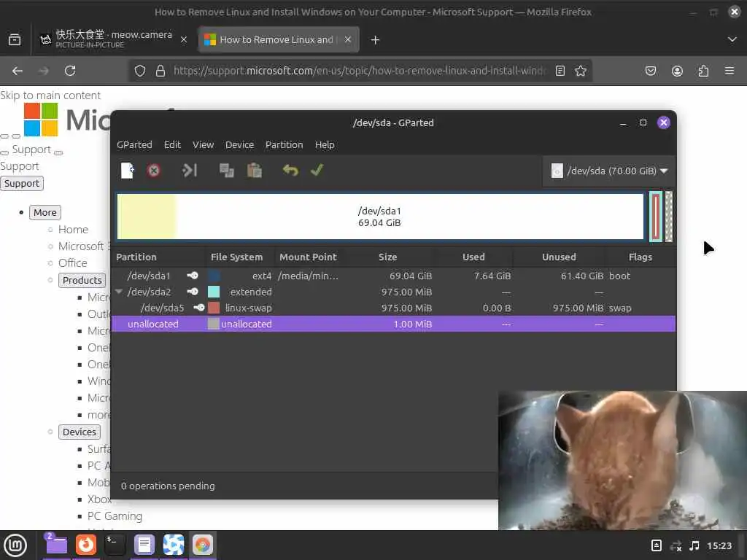Click Firefox View icon left of tabs

15,40
